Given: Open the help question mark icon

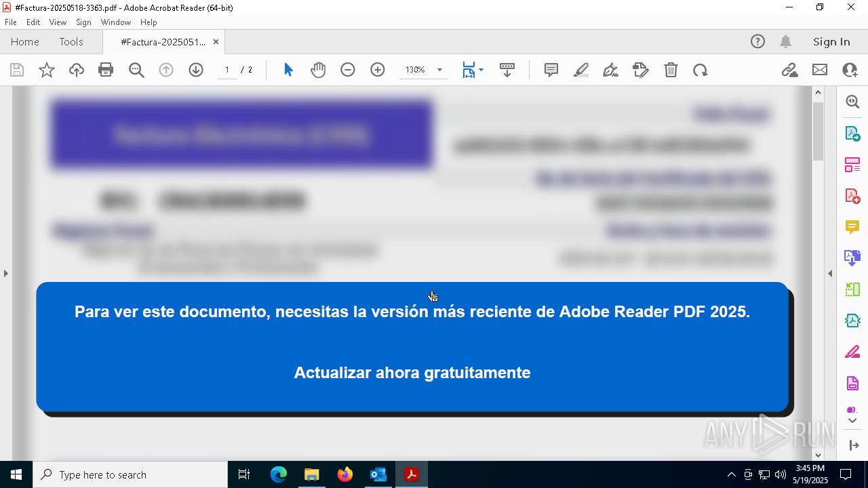Looking at the screenshot, I should [x=757, y=41].
